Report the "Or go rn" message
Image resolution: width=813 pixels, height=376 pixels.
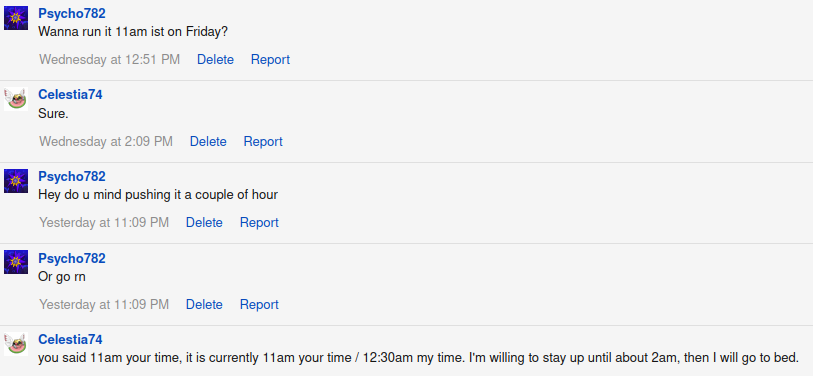pos(259,304)
